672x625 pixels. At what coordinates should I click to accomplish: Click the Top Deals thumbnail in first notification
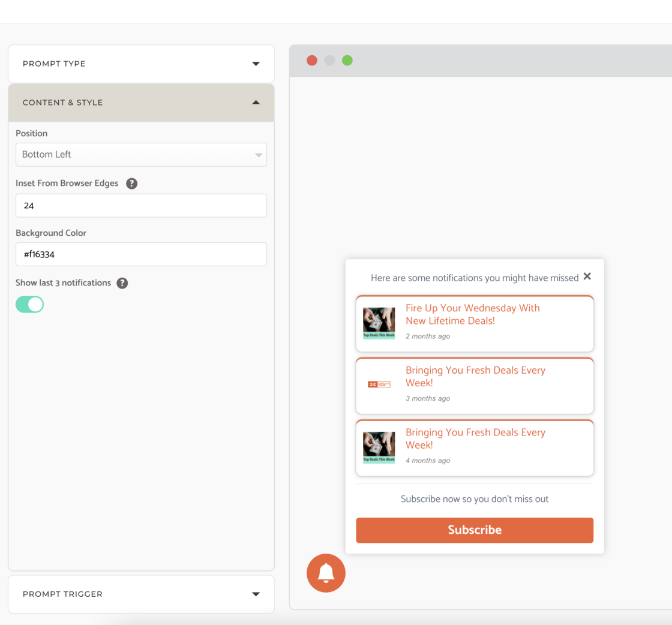[x=379, y=323]
